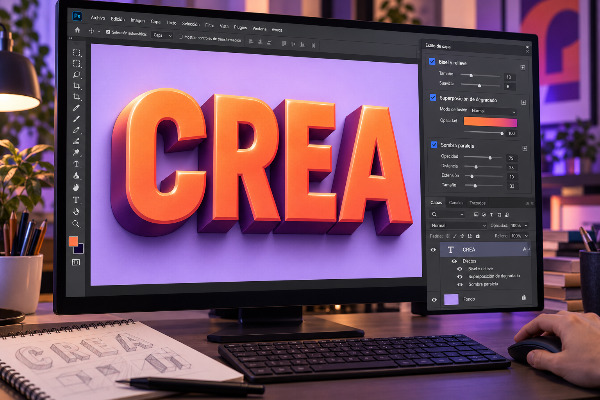Click plus icon beside Sombra paralela
Image resolution: width=600 pixels, height=400 pixels.
pyautogui.click(x=525, y=148)
